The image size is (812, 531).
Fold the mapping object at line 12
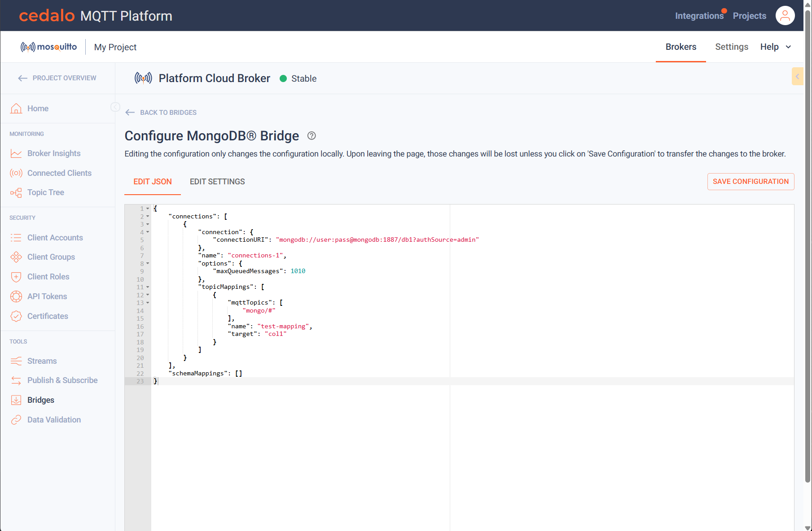click(148, 295)
